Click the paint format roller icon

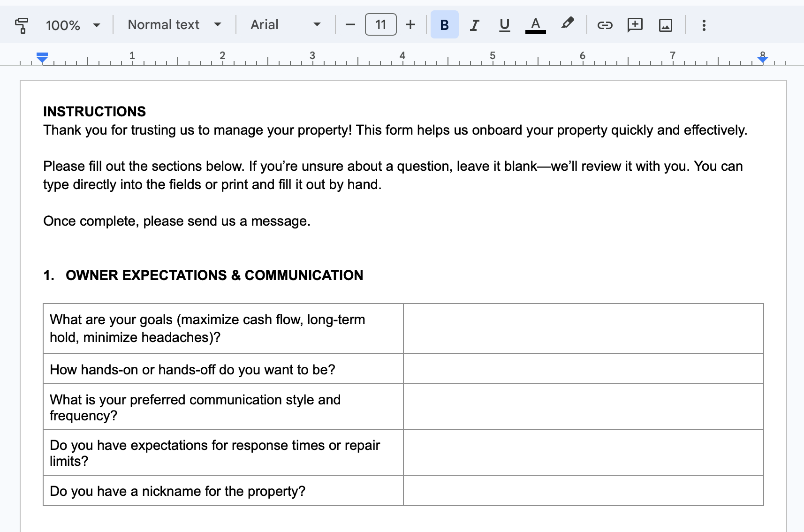[21, 25]
